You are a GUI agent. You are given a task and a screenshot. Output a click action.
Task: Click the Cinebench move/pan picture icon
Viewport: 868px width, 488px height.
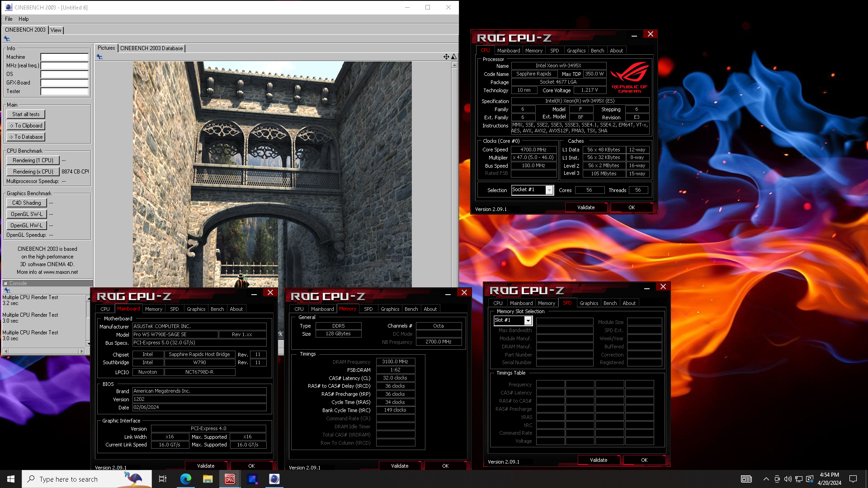pyautogui.click(x=446, y=56)
